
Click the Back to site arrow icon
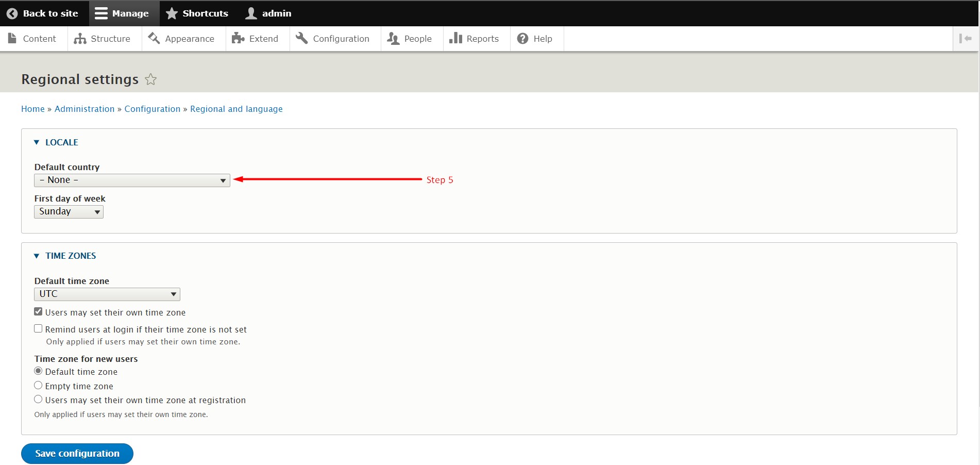coord(12,13)
